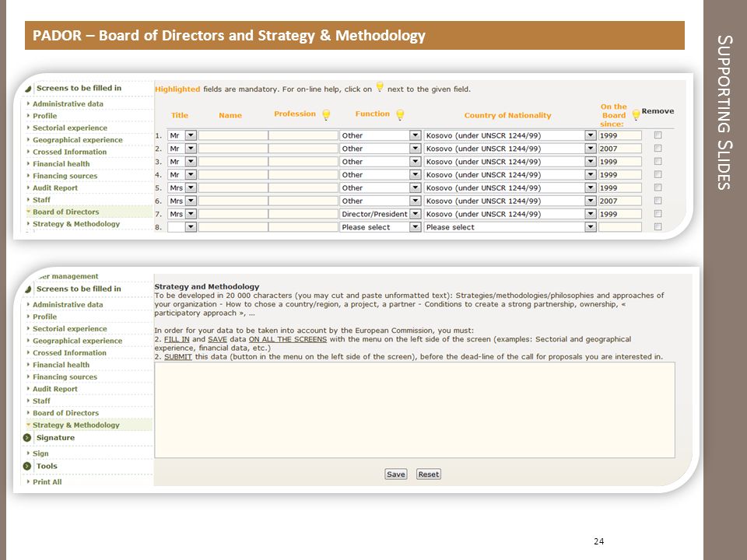The image size is (747, 560).
Task: Click the help lightbulb next to Profession
Action: click(326, 115)
